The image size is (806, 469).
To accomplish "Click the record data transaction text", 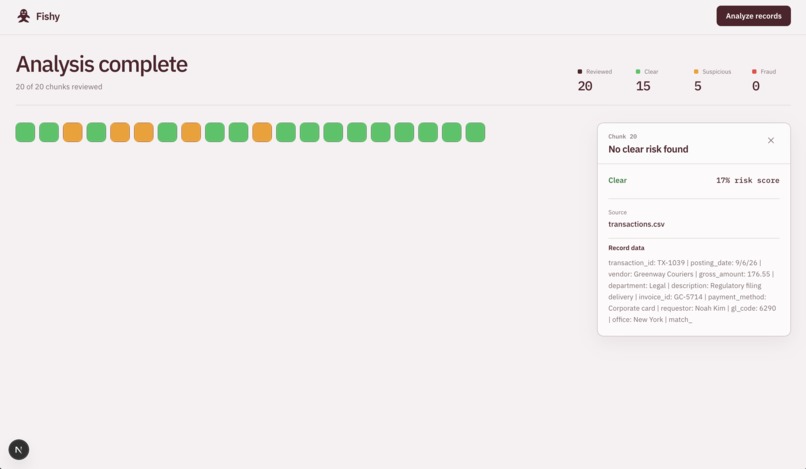I will point(692,291).
